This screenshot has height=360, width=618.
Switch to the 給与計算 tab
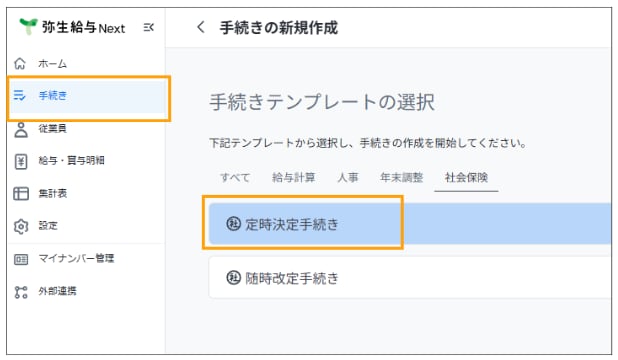[x=294, y=177]
